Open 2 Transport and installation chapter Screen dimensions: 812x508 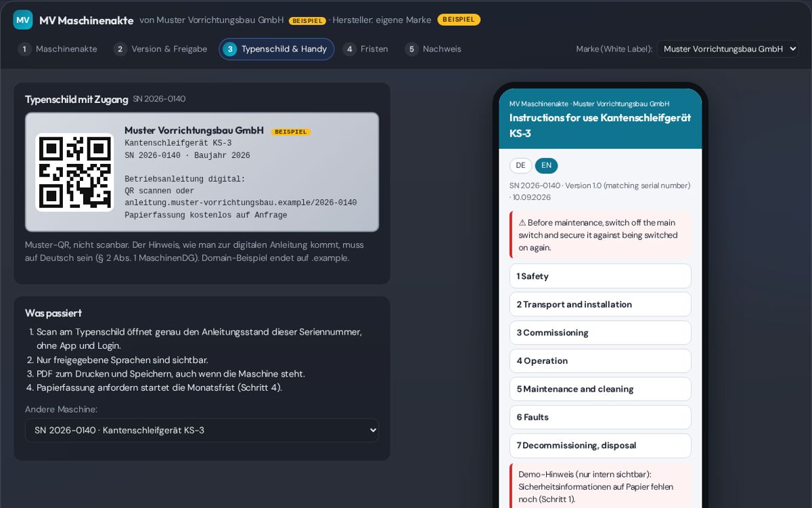coord(600,304)
